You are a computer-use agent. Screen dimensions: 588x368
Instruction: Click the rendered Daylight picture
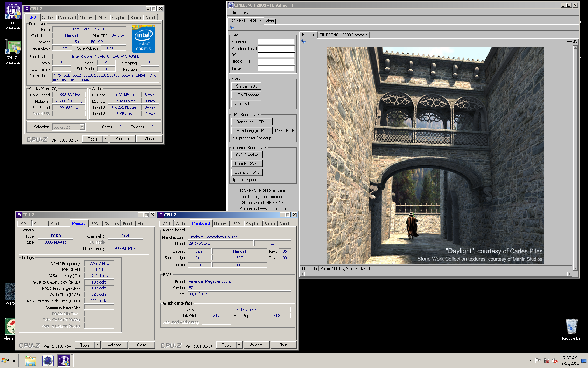coord(435,155)
